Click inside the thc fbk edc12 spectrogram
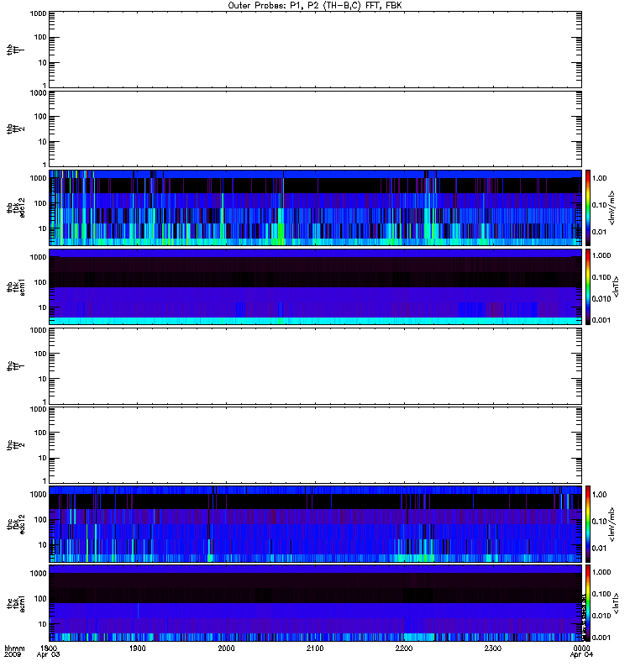This screenshot has height=672, width=630. tap(315, 524)
